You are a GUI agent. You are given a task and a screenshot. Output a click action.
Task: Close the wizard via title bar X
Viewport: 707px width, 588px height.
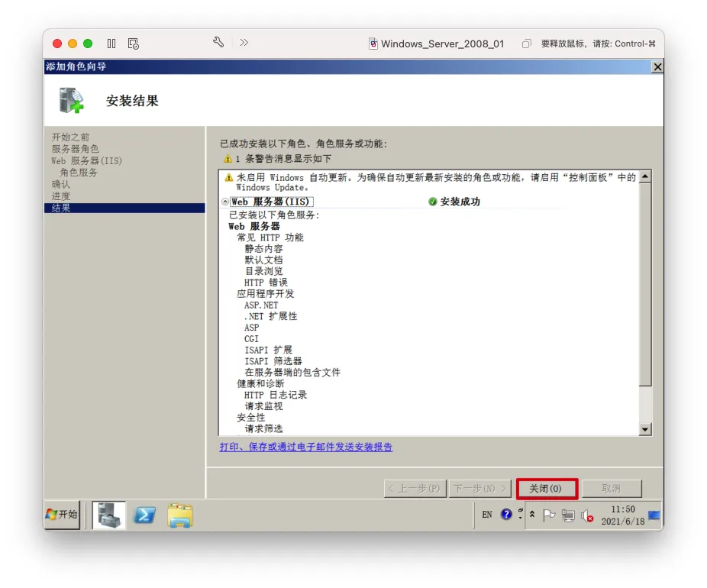click(657, 66)
